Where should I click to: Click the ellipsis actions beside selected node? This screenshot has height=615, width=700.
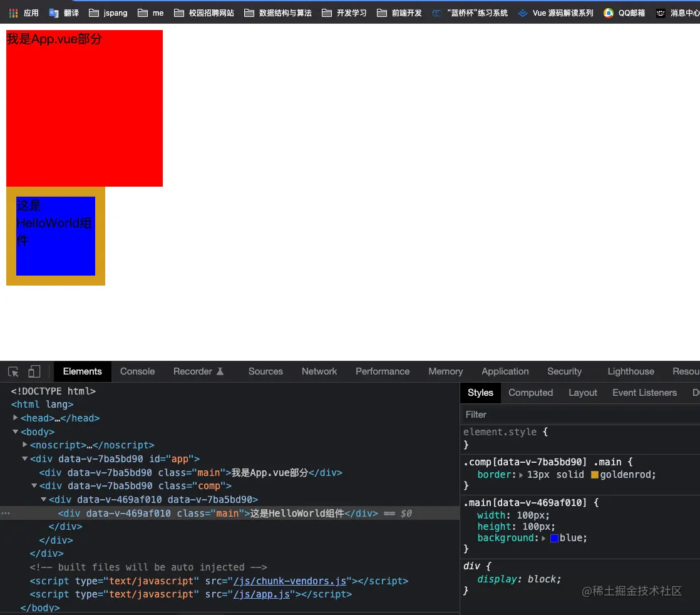point(6,513)
